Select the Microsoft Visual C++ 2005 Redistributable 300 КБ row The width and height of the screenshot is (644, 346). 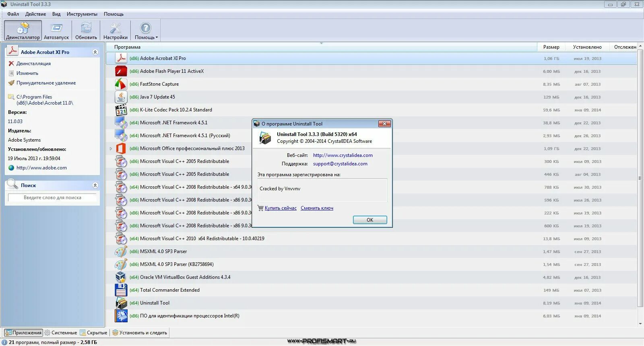coord(372,161)
